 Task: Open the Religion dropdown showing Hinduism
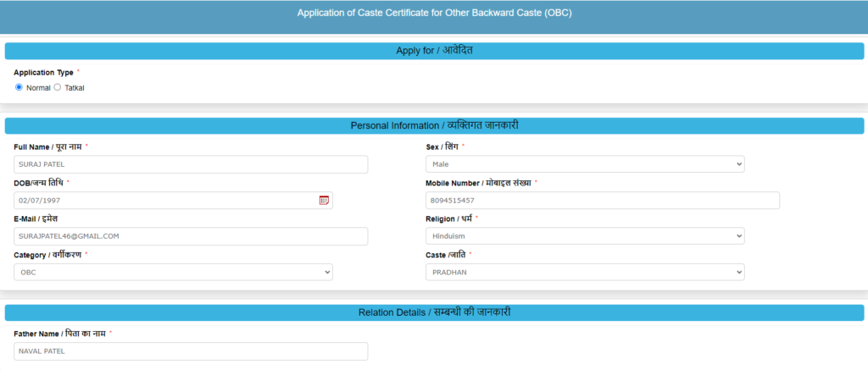click(585, 236)
